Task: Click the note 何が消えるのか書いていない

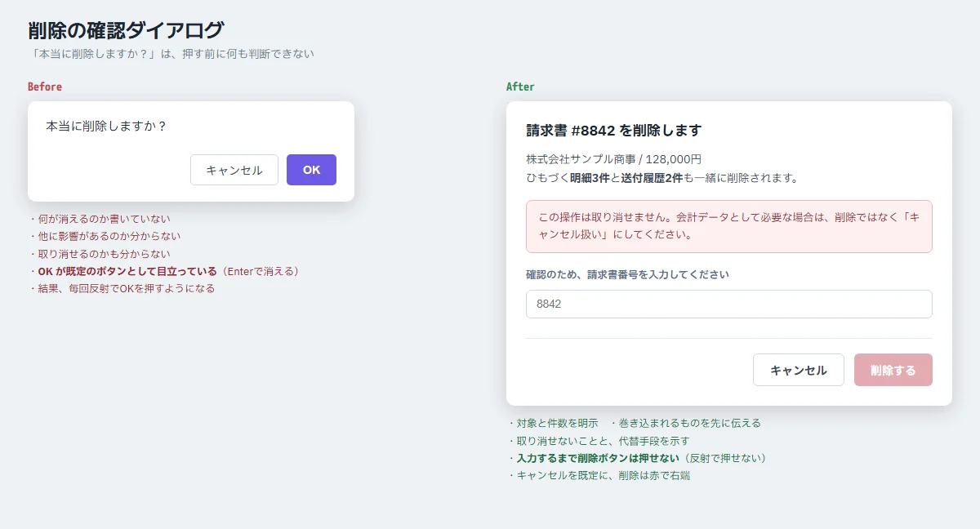Action: pyautogui.click(x=100, y=219)
